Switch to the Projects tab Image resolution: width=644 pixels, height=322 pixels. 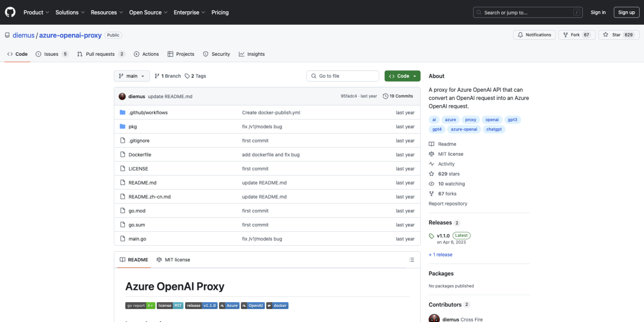point(181,54)
